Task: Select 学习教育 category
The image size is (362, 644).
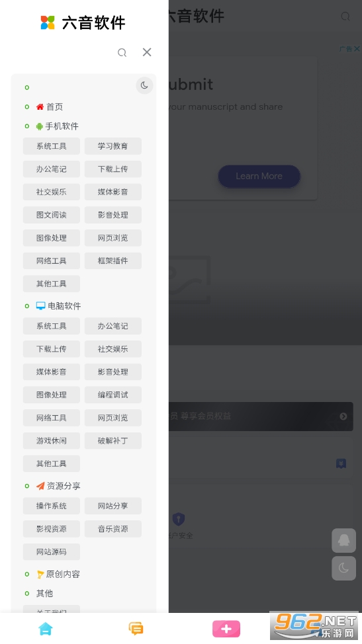Action: coord(113,146)
